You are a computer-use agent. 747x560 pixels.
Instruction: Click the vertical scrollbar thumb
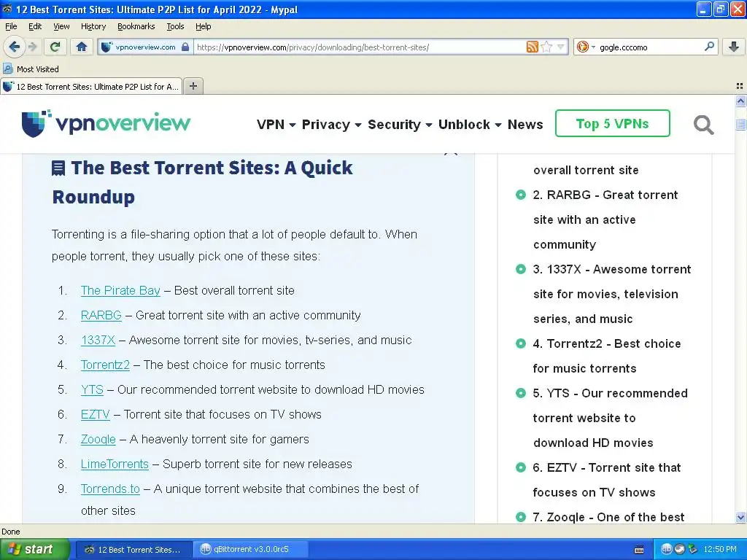pyautogui.click(x=740, y=124)
